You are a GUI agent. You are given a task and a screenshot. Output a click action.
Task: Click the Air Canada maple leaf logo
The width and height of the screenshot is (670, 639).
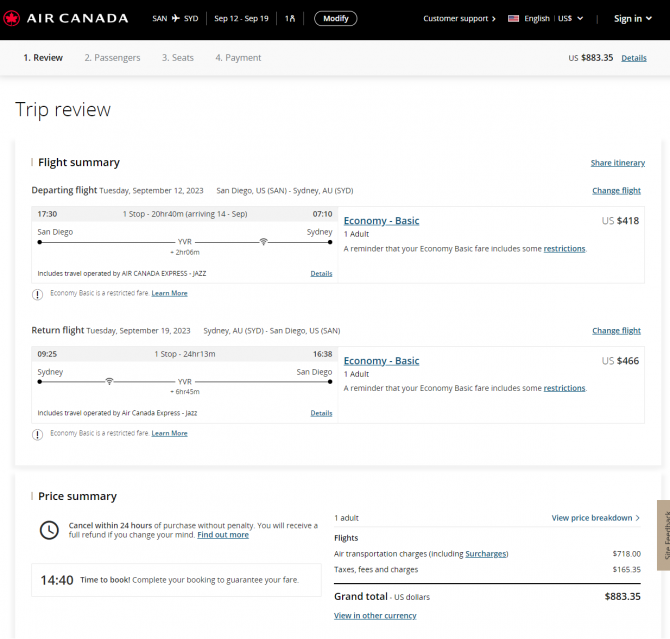[12, 18]
